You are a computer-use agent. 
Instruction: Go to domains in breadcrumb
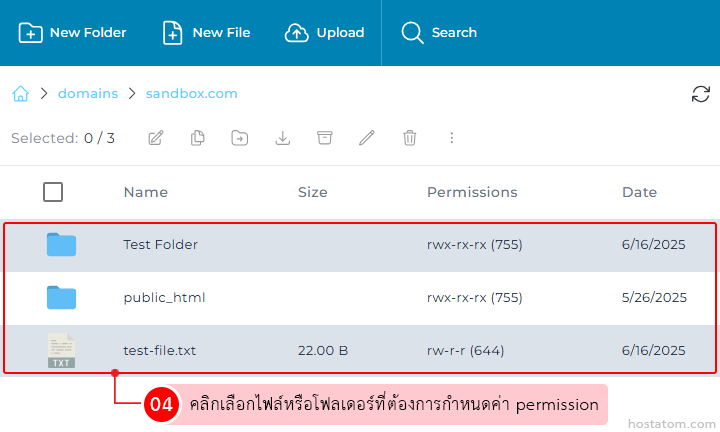point(88,94)
